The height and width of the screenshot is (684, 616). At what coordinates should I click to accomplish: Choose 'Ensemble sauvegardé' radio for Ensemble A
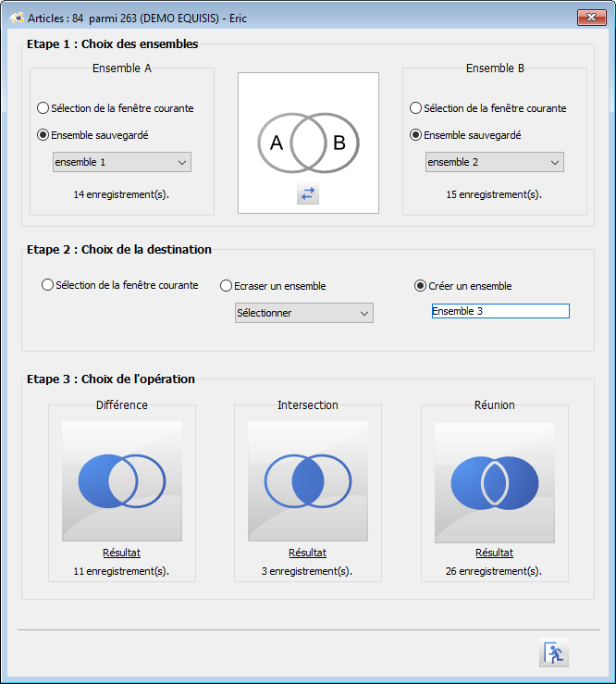43,135
